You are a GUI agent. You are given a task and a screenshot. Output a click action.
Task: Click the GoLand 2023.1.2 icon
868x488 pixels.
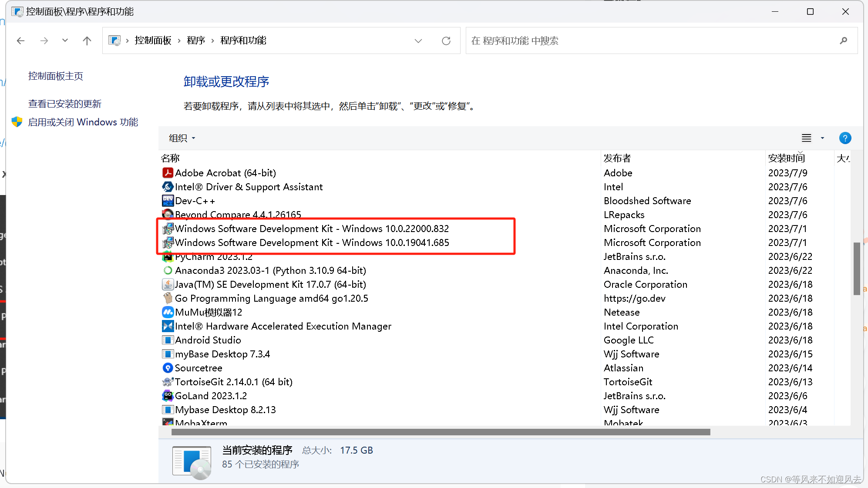click(168, 396)
